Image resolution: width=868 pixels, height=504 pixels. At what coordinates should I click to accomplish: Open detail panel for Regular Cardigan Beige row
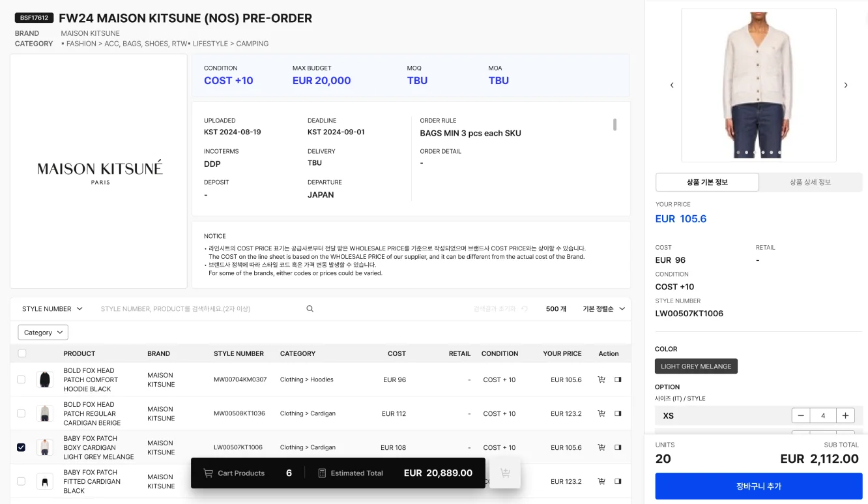(618, 413)
